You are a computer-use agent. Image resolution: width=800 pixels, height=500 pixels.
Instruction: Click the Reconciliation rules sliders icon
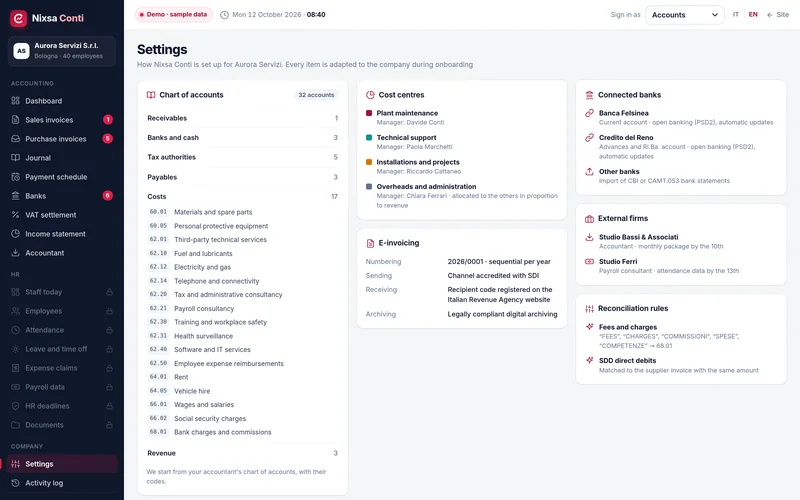pyautogui.click(x=589, y=308)
